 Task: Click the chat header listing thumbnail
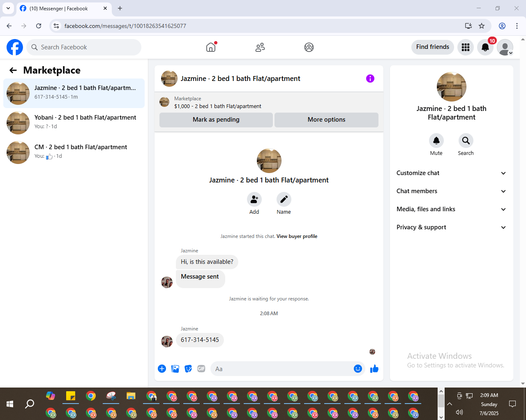coord(169,78)
